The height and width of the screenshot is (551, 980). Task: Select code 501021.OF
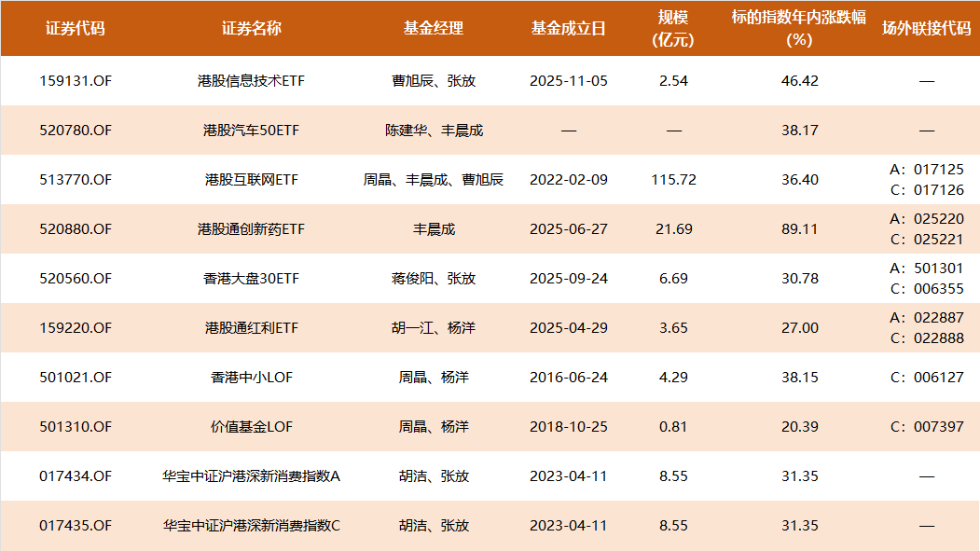(76, 378)
